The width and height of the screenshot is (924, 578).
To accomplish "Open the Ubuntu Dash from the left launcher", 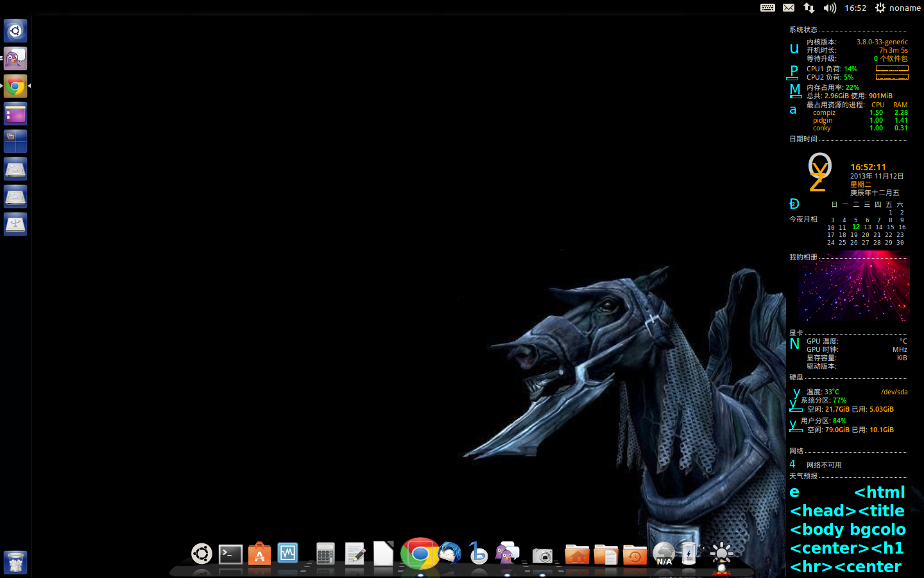I will 15,31.
